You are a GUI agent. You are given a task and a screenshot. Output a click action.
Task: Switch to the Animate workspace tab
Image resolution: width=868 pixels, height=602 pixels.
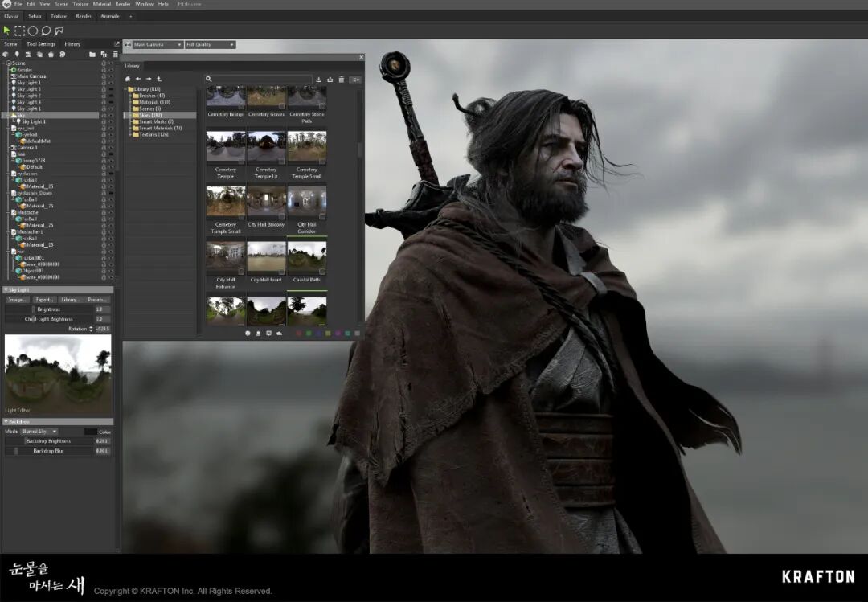(x=109, y=16)
